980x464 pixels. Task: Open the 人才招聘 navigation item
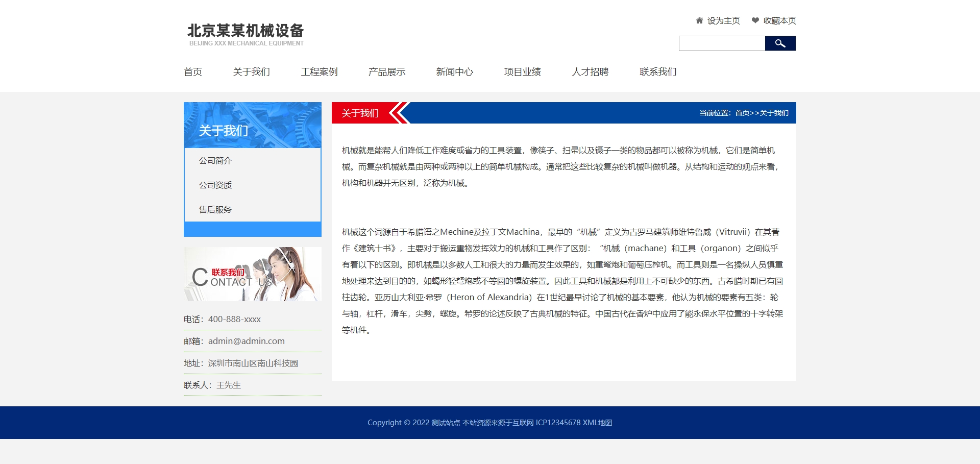coord(590,72)
